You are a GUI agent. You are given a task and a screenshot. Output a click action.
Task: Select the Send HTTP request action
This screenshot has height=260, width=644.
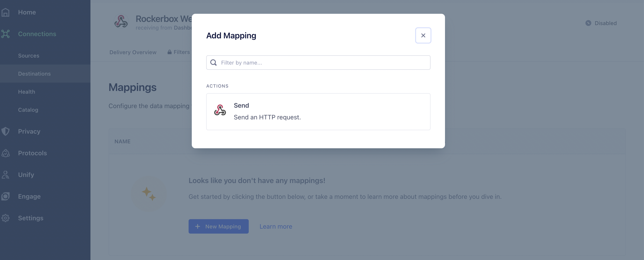[x=318, y=111]
